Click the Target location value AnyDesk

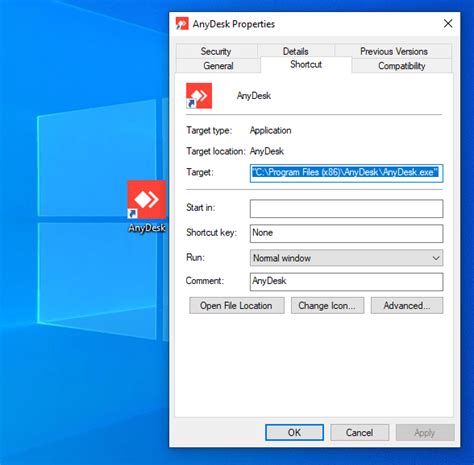(x=267, y=151)
